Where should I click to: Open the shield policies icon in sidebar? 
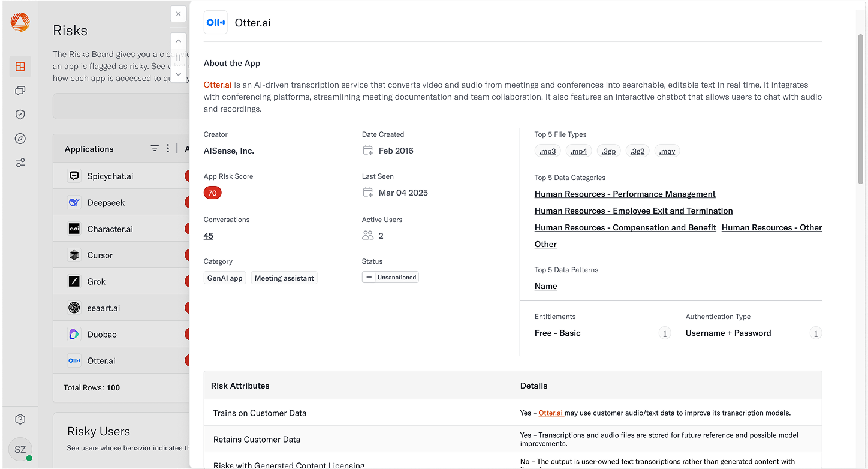(20, 115)
